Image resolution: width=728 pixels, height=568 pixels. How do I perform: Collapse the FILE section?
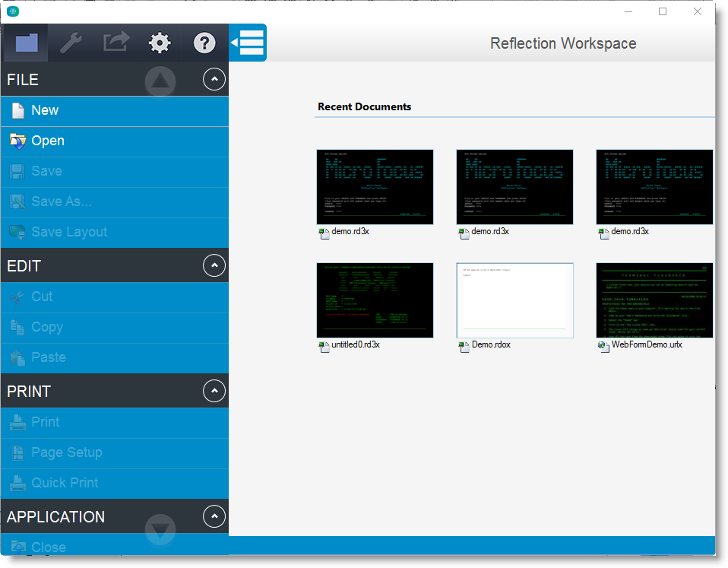(x=214, y=79)
